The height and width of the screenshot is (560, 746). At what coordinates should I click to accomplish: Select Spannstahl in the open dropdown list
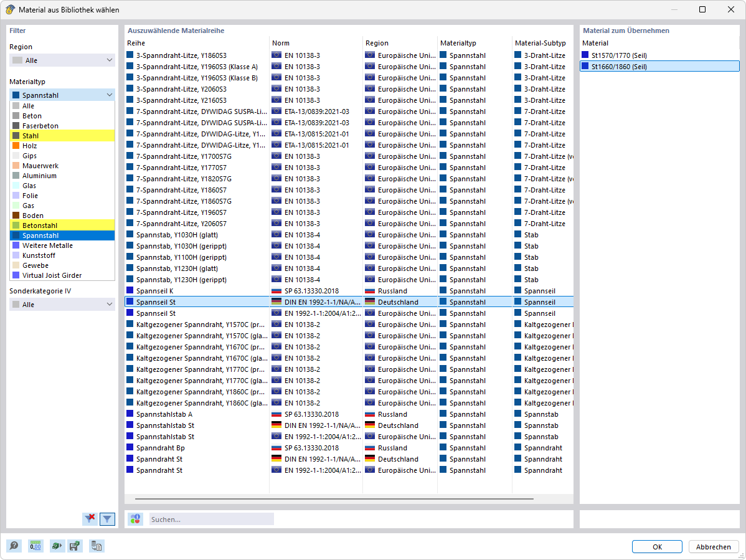(62, 235)
